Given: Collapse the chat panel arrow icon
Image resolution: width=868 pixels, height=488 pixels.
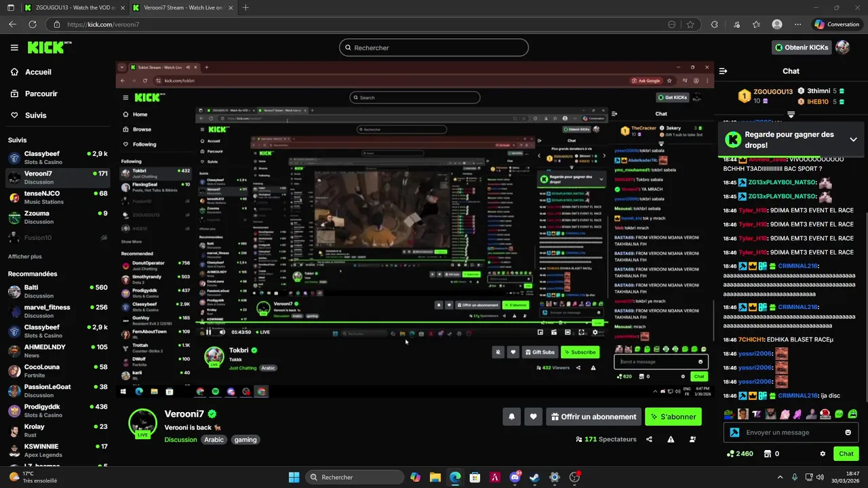Looking at the screenshot, I should (x=723, y=71).
